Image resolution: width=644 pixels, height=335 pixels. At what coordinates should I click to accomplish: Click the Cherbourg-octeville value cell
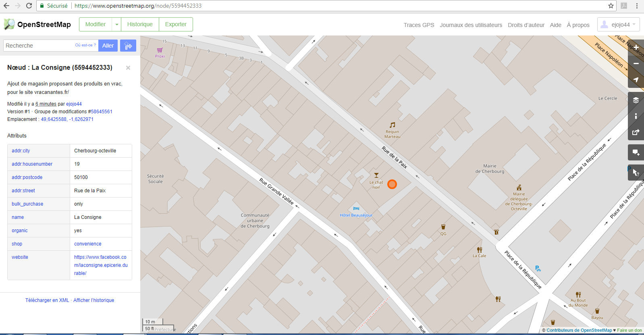coord(101,151)
